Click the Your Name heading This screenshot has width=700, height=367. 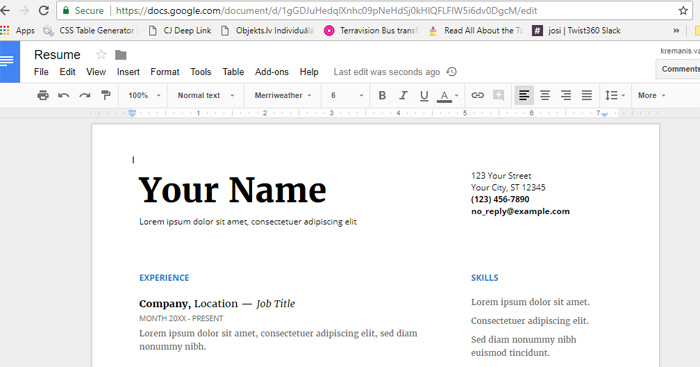pyautogui.click(x=233, y=190)
